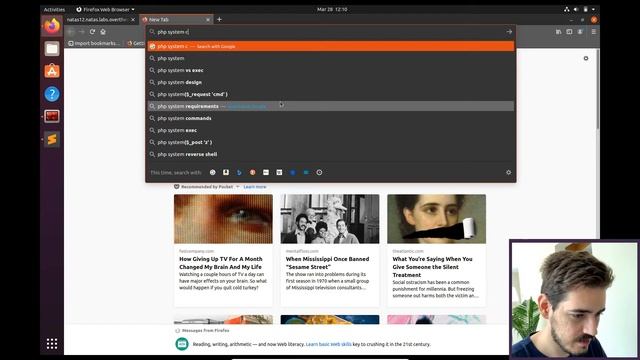Launch Ubuntu Software from the dock

52,71
